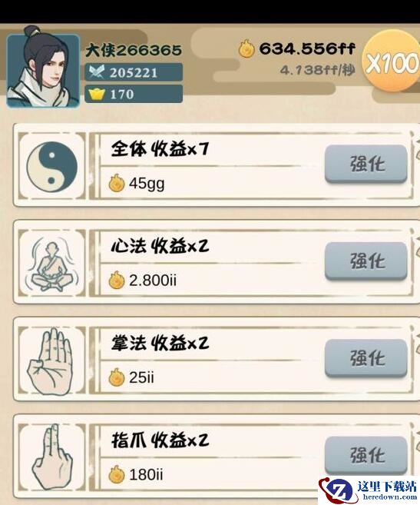The height and width of the screenshot is (505, 420).
Task: Click 强化 button for 掌法 收益x2
Action: pyautogui.click(x=366, y=358)
